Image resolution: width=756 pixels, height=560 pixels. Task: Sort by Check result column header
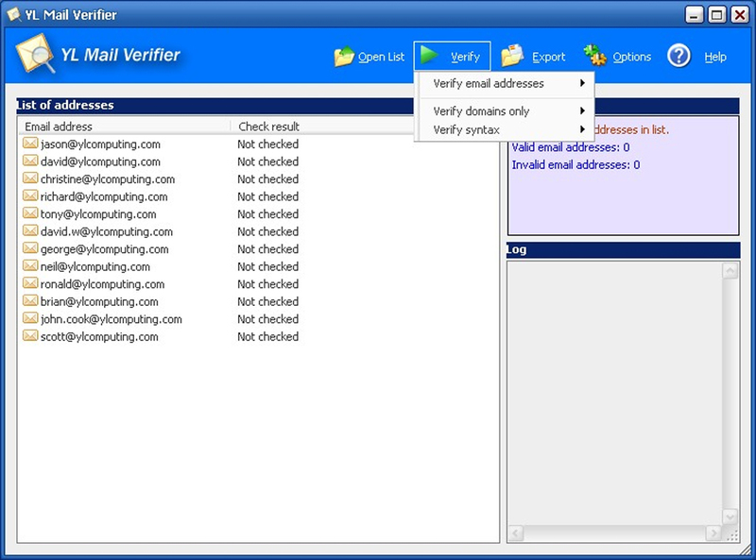[x=269, y=127]
